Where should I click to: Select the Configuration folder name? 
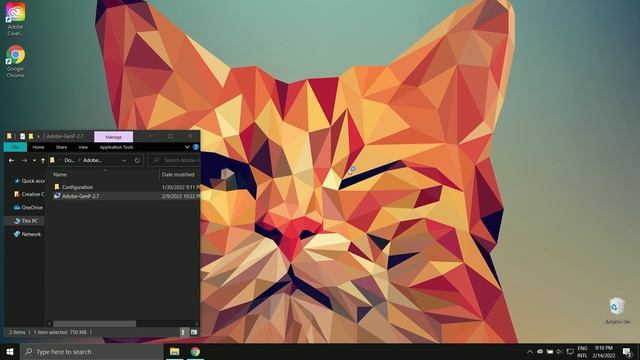77,187
